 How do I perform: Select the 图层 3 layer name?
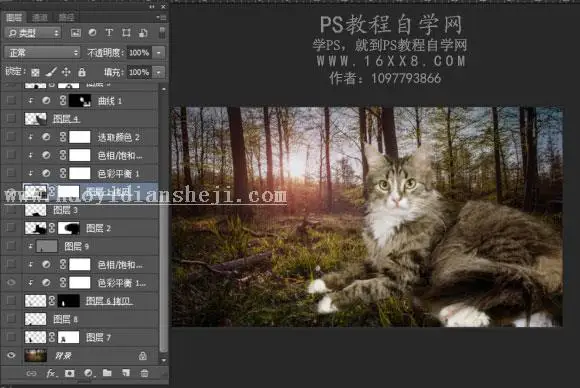65,210
